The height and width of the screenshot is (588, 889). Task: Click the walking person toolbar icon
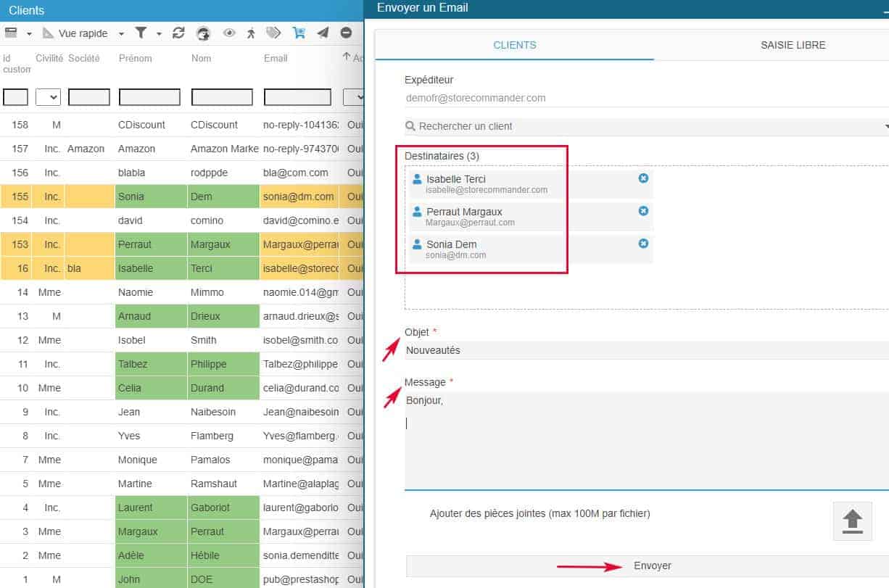pyautogui.click(x=251, y=33)
